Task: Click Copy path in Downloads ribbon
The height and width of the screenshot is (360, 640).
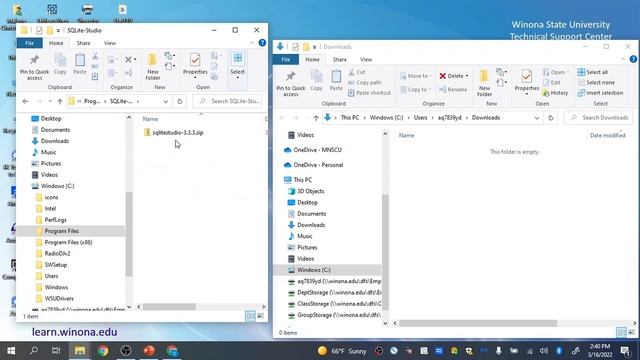Action: 365,82
